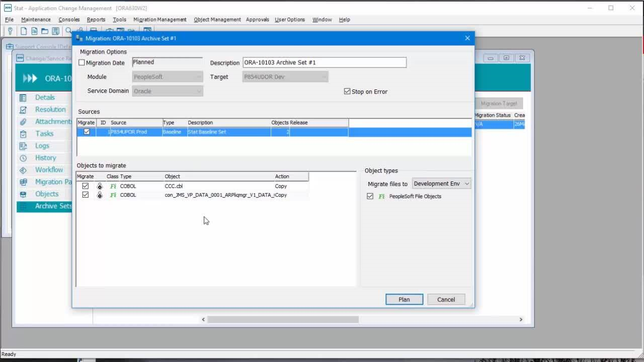Image resolution: width=644 pixels, height=362 pixels.
Task: Enable the Migration Date checkbox
Action: [x=82, y=62]
